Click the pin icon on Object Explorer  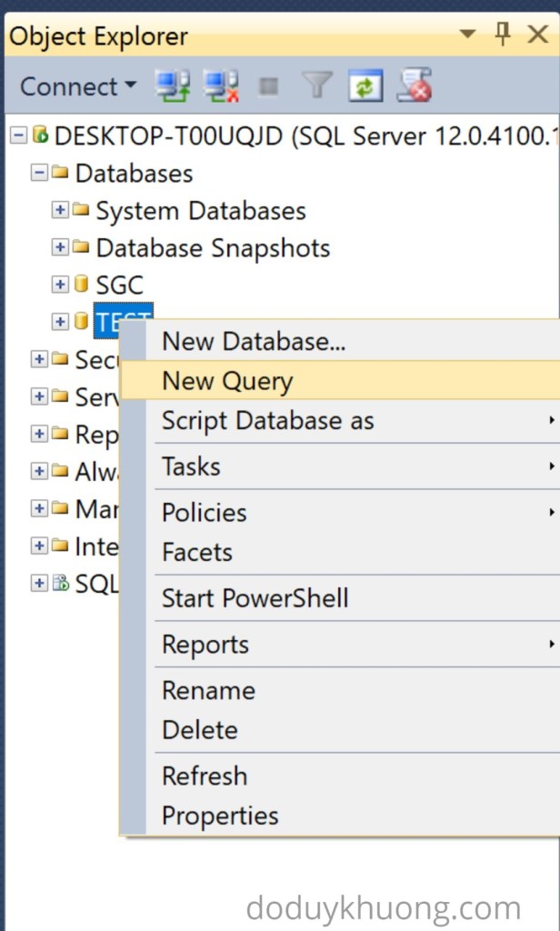(500, 34)
